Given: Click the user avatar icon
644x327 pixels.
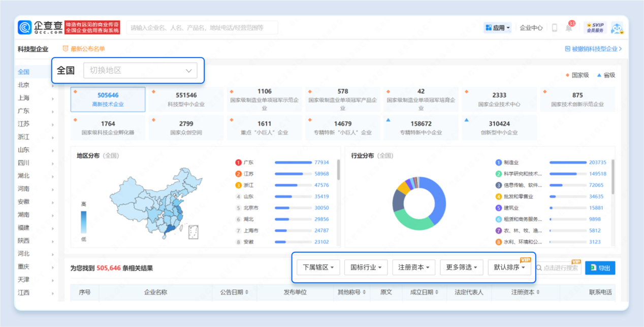Looking at the screenshot, I should (617, 28).
